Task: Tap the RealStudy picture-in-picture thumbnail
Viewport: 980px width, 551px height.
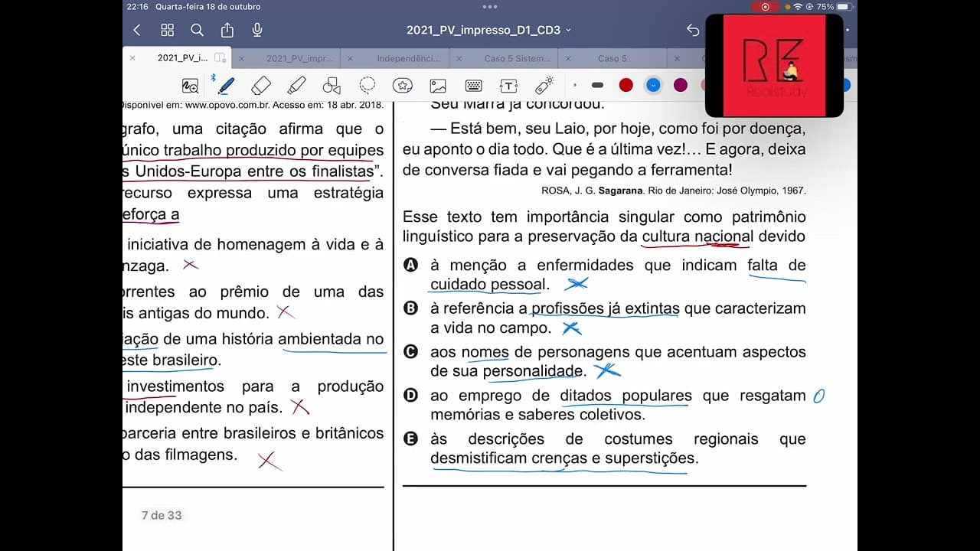Action: click(x=774, y=65)
